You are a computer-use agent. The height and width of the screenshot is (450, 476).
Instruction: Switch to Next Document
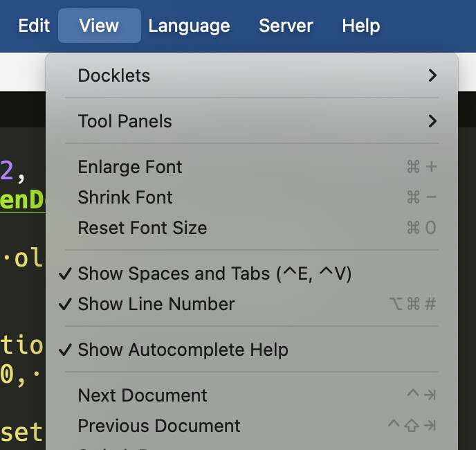pyautogui.click(x=143, y=395)
